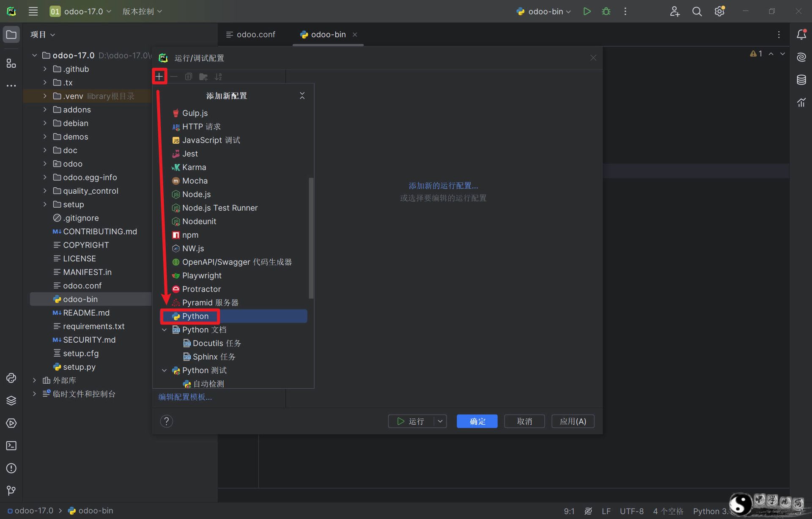The height and width of the screenshot is (519, 812).
Task: Collapse the Python tests group
Action: pos(165,370)
